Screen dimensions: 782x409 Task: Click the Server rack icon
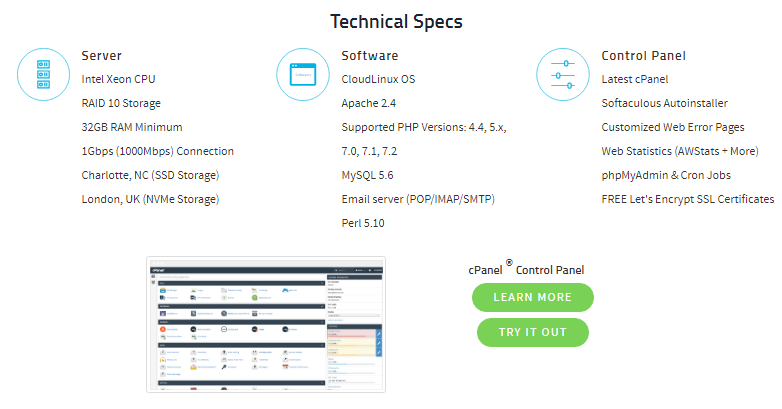tap(44, 74)
